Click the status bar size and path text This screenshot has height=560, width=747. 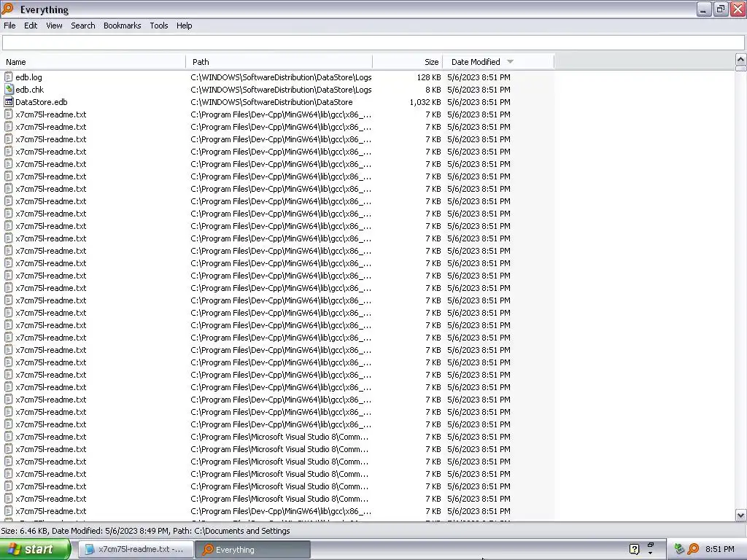click(x=145, y=531)
